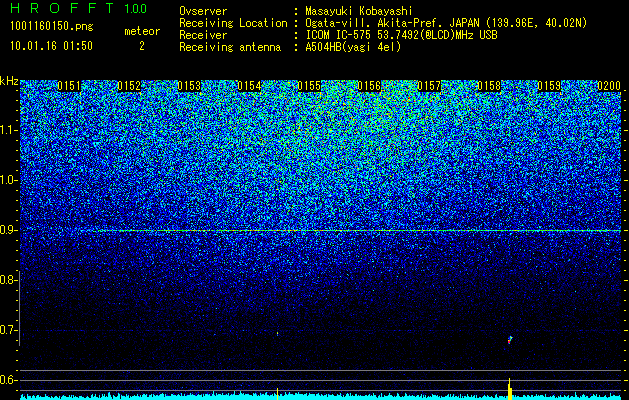Select the meteor count value 2
The image size is (629, 400).
click(142, 46)
